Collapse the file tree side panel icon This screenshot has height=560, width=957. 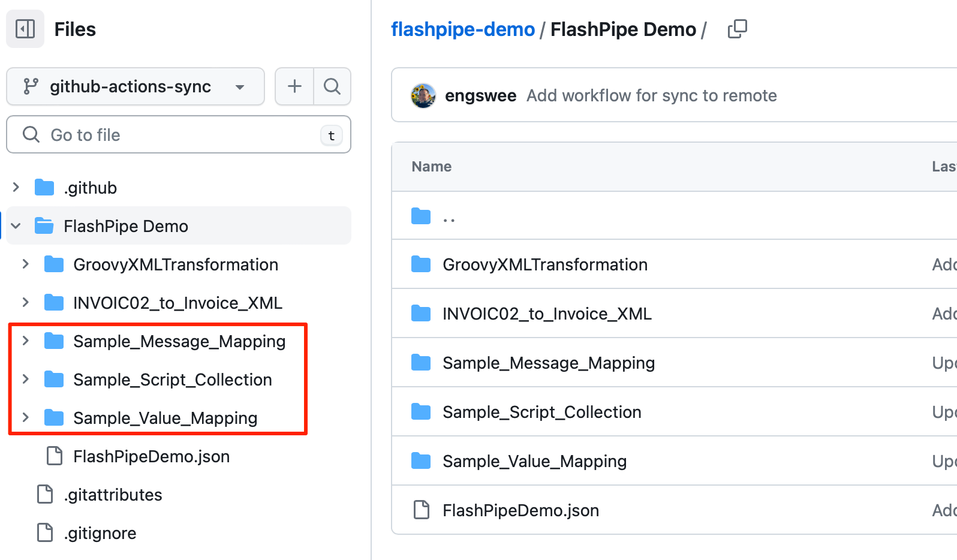point(25,29)
